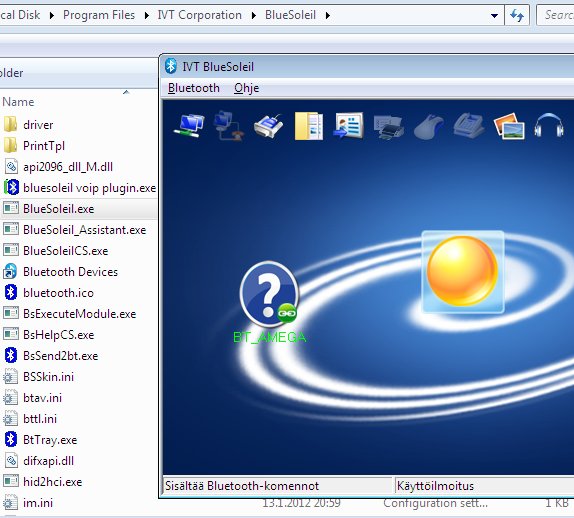Select the BtTray.exe file
This screenshot has width=574, height=518.
point(50,440)
